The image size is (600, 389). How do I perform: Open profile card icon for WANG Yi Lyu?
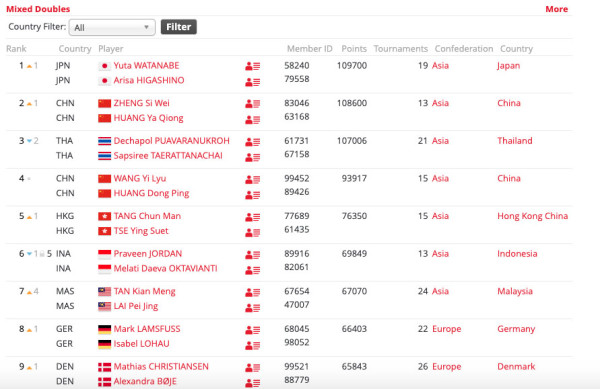pos(253,179)
